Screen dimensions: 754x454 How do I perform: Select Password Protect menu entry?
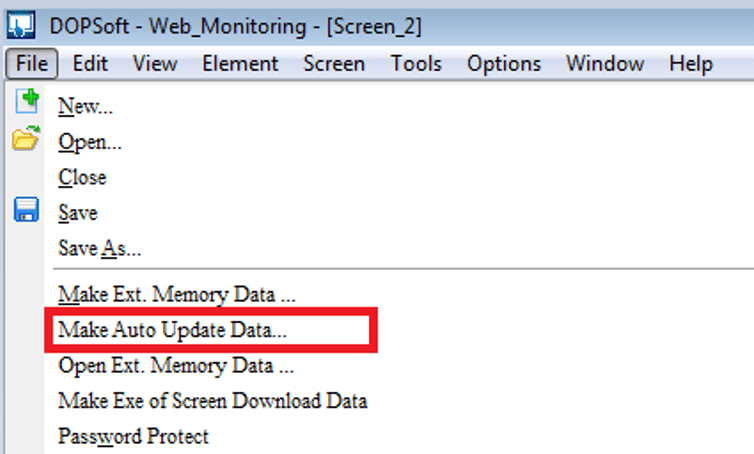[133, 436]
